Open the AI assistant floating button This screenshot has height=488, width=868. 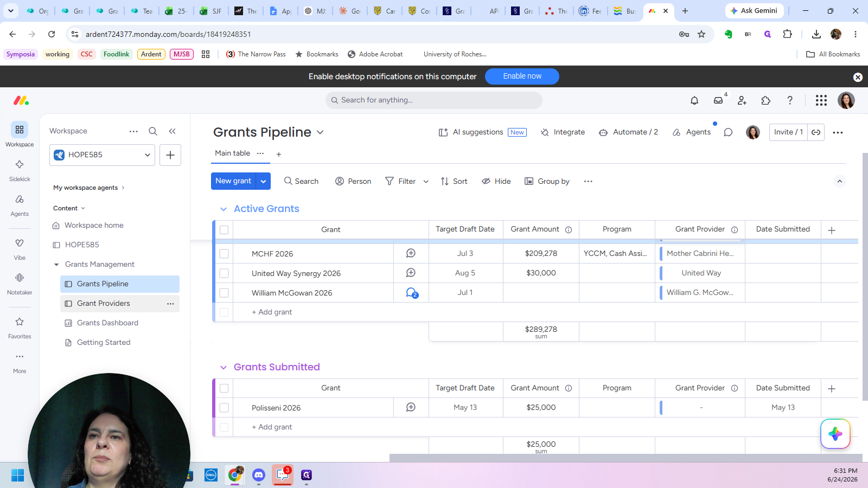coord(835,434)
